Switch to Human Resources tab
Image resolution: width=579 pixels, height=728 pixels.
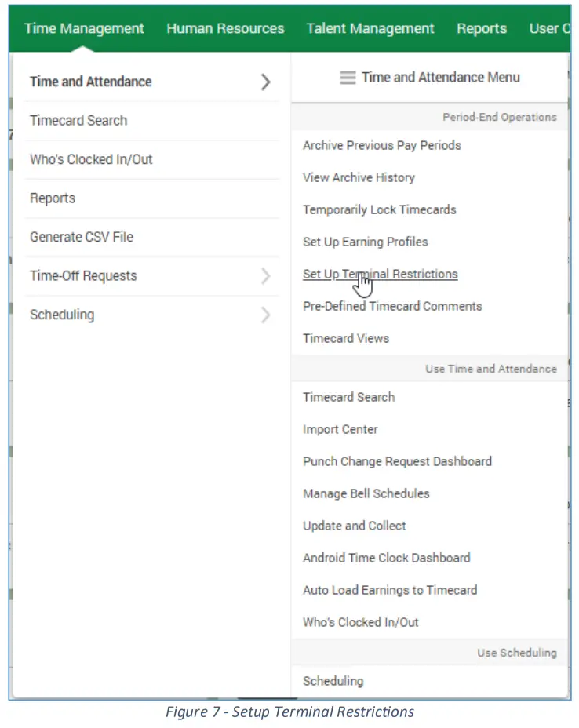coord(225,29)
